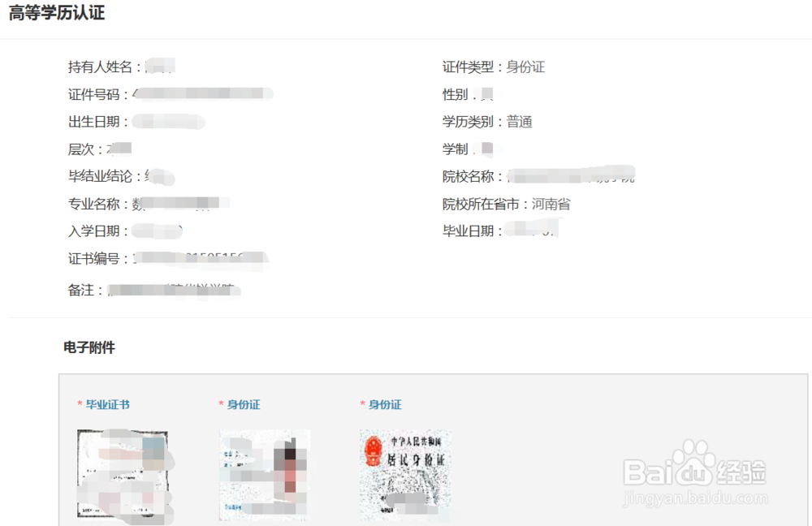This screenshot has height=526, width=812.
Task: Click the 备注 remark field value
Action: click(174, 290)
